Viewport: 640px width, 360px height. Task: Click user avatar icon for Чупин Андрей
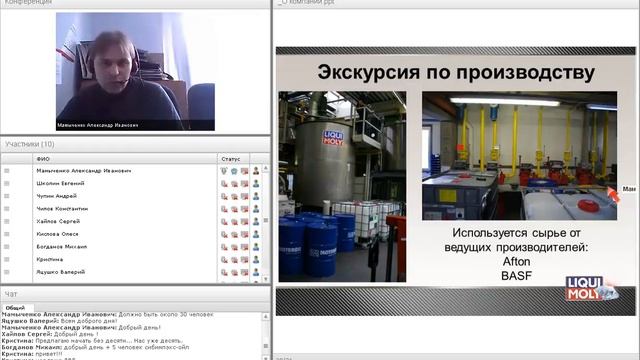(256, 196)
